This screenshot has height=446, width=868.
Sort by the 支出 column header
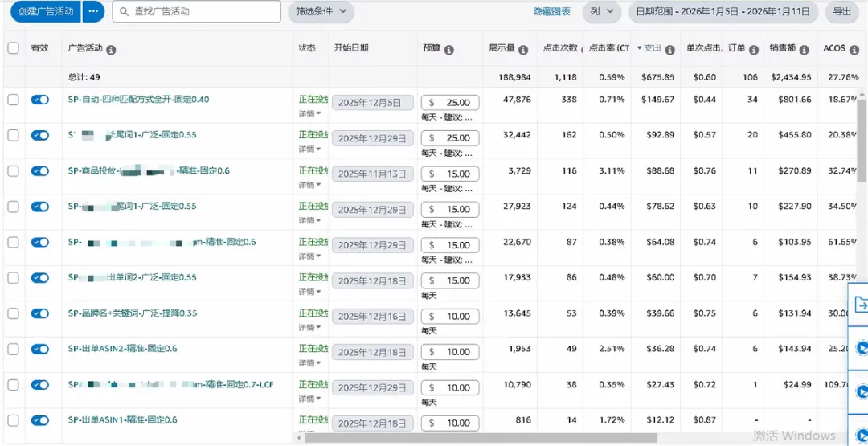click(x=651, y=48)
